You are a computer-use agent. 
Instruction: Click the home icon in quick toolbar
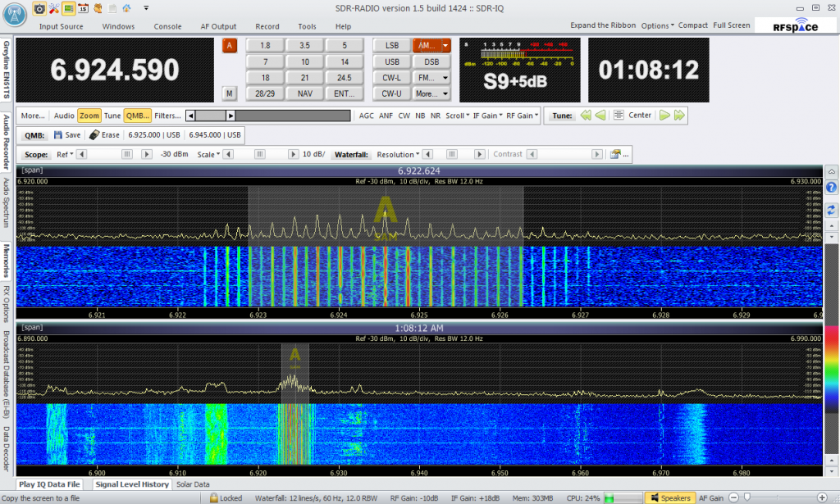(126, 8)
